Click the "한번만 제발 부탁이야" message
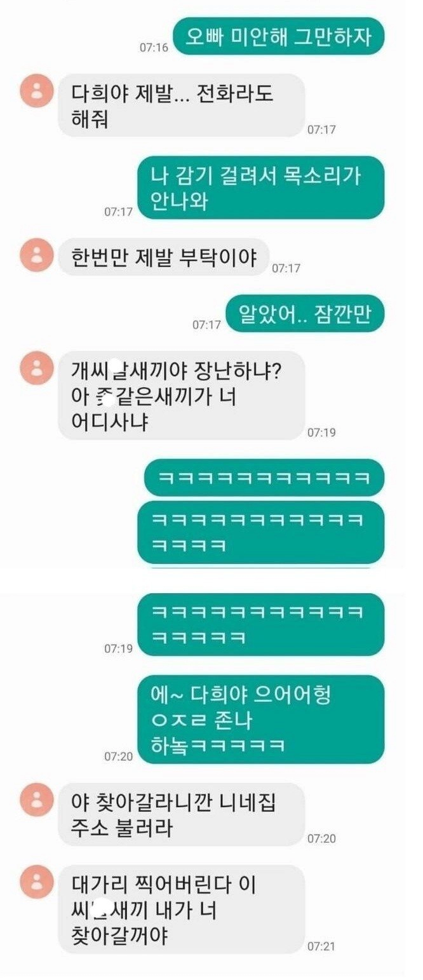Image resolution: width=423 pixels, height=980 pixels. (x=163, y=257)
